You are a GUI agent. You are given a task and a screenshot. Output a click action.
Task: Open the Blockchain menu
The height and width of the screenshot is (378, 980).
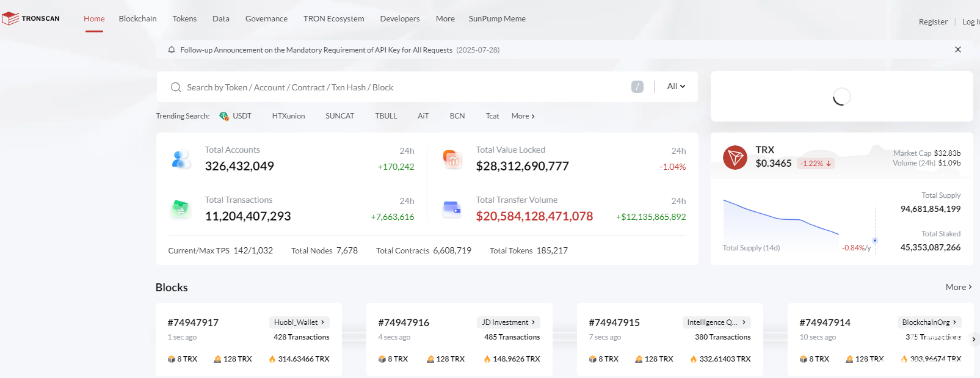pyautogui.click(x=137, y=19)
